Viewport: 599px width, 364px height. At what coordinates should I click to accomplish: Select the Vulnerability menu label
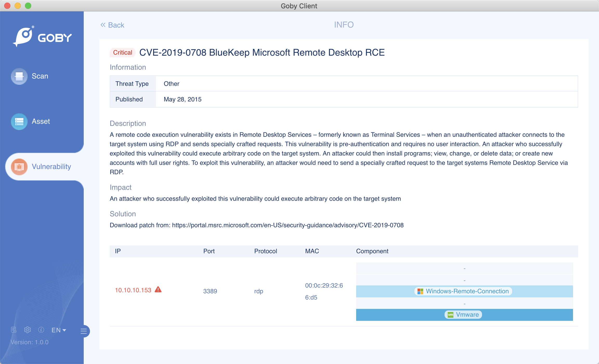point(51,167)
